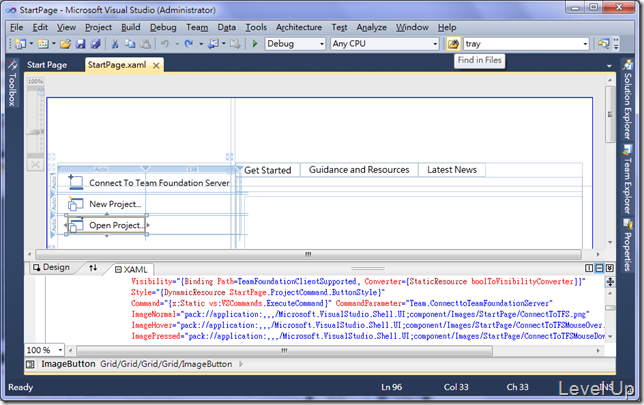644x405 pixels.
Task: Click the New Project... label in designer
Action: [115, 204]
